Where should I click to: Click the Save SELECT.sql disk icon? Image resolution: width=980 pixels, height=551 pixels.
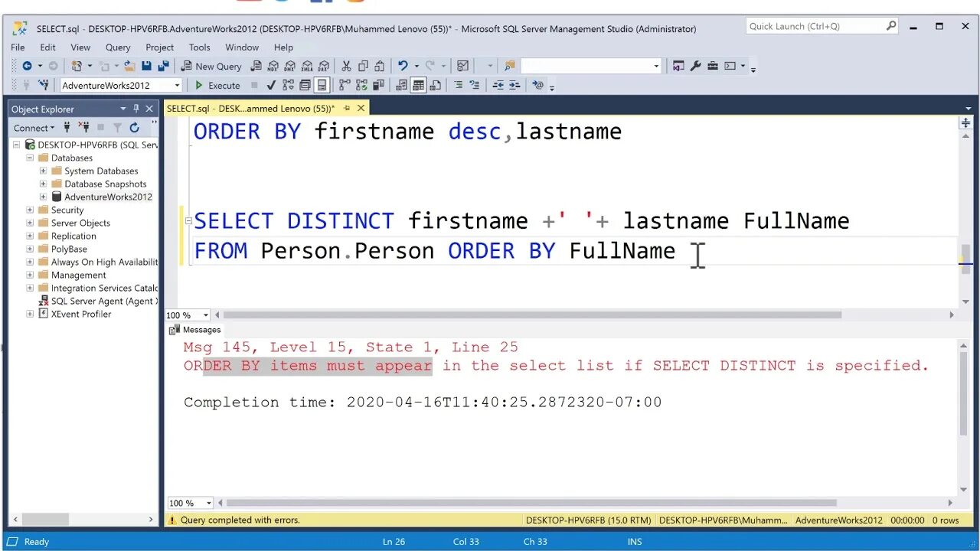tap(146, 67)
